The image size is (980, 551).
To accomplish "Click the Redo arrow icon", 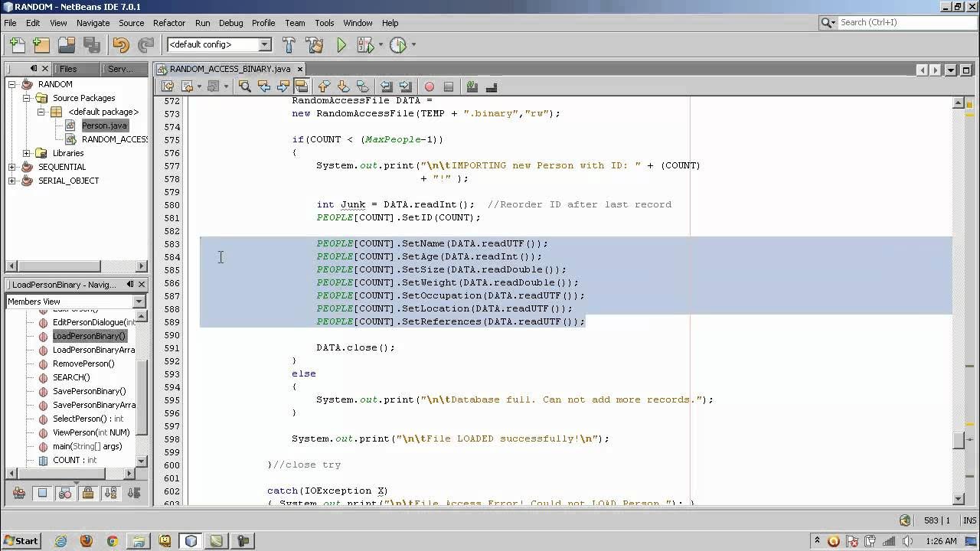I will 145,45.
